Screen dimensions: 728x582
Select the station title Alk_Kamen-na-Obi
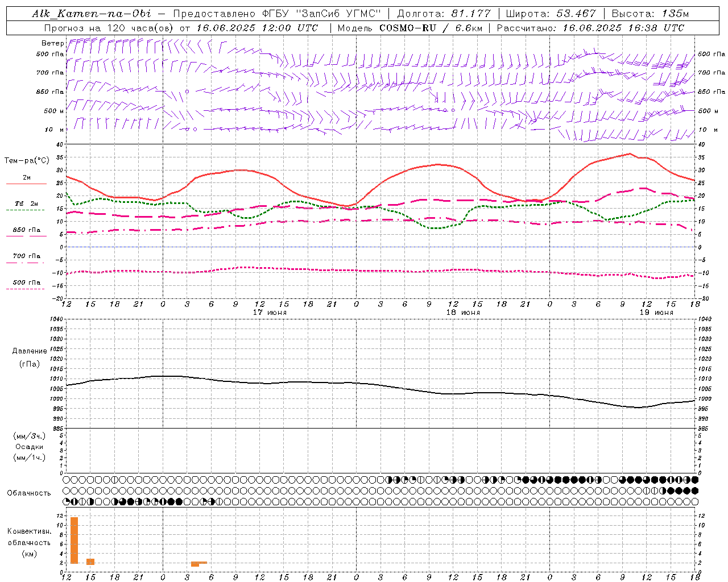tap(92, 14)
